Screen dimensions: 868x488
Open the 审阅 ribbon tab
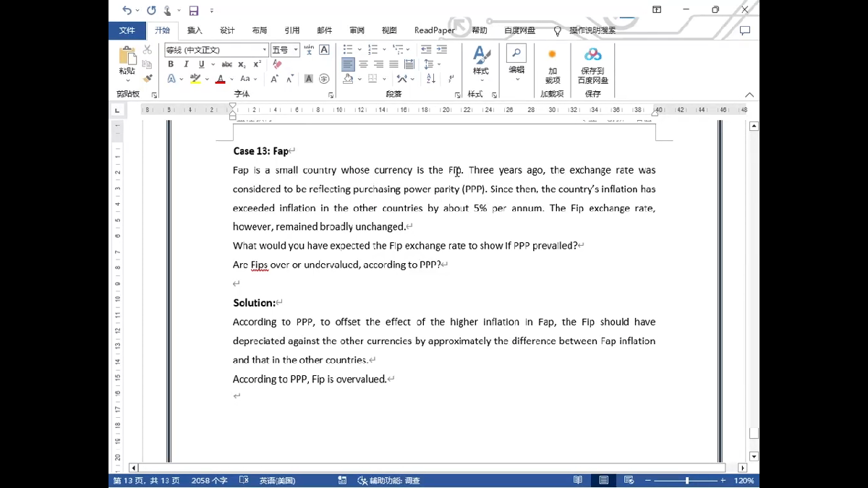(357, 30)
